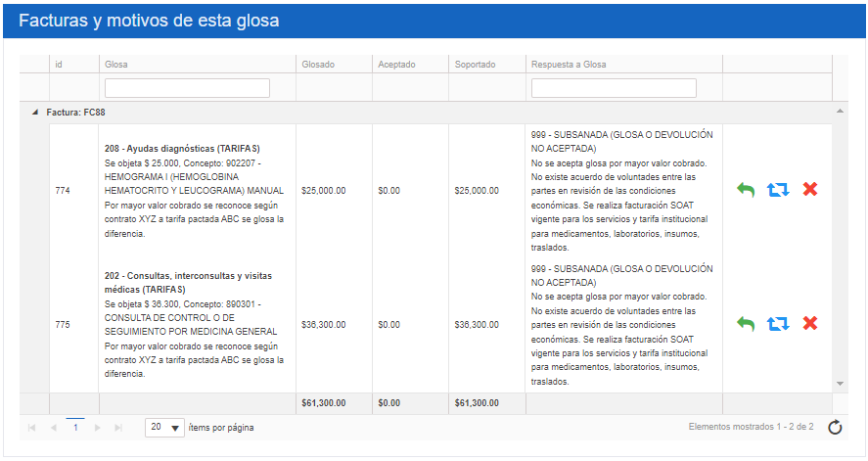868x461 pixels.
Task: Click the Respuesta a Glosa filter box
Action: click(x=614, y=88)
